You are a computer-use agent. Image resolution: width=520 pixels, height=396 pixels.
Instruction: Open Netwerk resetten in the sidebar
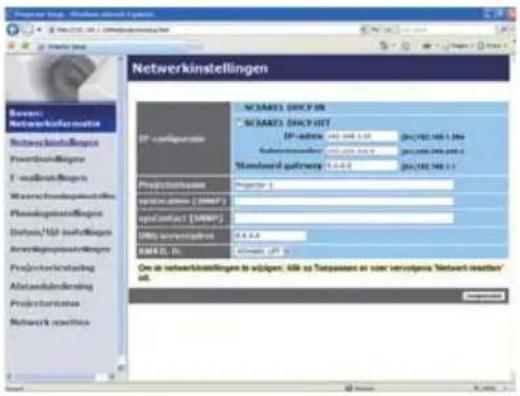(50, 322)
